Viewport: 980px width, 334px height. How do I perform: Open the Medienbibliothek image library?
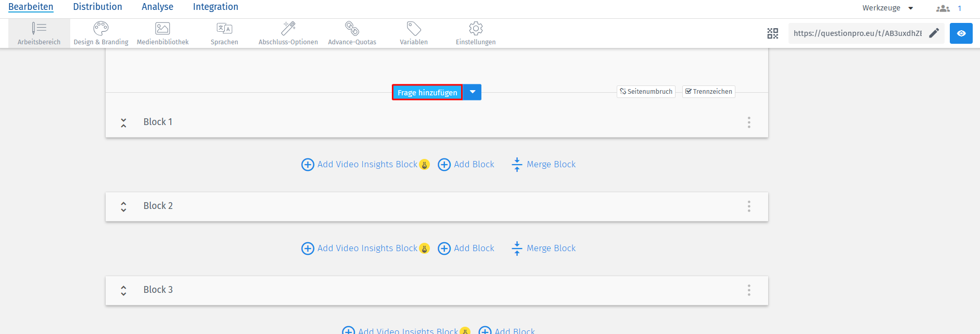click(x=162, y=29)
